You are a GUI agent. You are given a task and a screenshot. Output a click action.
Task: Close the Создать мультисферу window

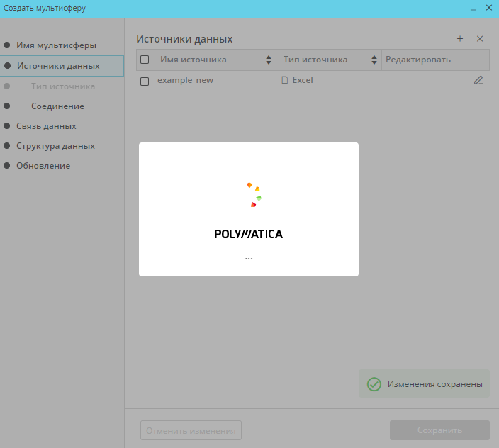click(x=489, y=8)
